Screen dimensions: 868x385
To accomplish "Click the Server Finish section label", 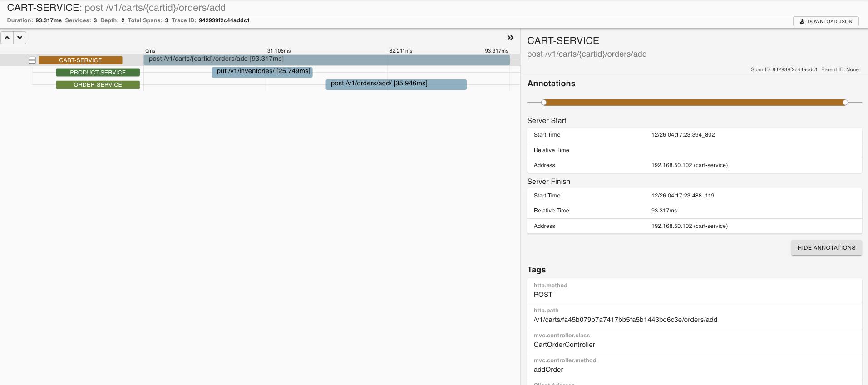I will (x=549, y=182).
